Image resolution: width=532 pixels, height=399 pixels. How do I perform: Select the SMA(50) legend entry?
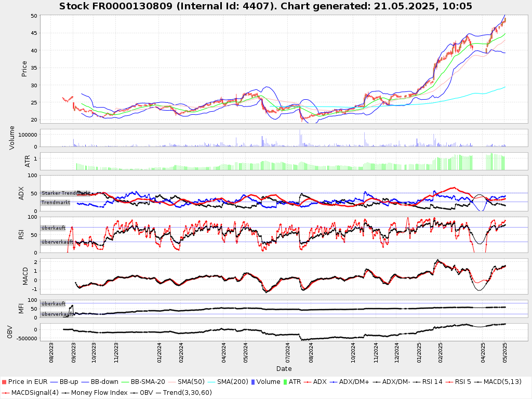click(x=187, y=382)
